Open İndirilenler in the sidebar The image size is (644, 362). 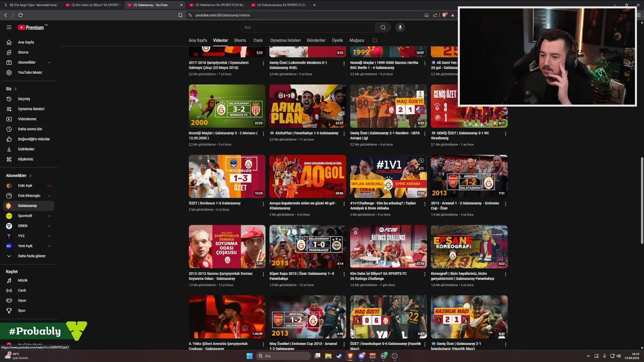pos(27,149)
